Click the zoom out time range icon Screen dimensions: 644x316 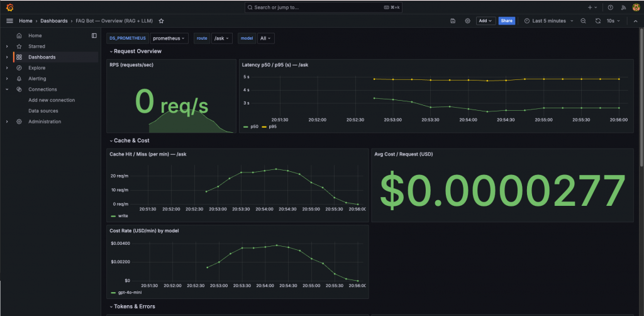[583, 21]
